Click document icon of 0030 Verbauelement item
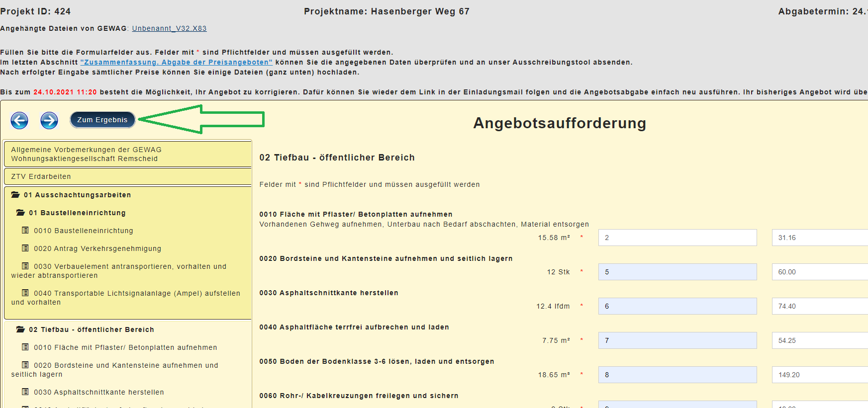This screenshot has width=868, height=408. coord(25,266)
